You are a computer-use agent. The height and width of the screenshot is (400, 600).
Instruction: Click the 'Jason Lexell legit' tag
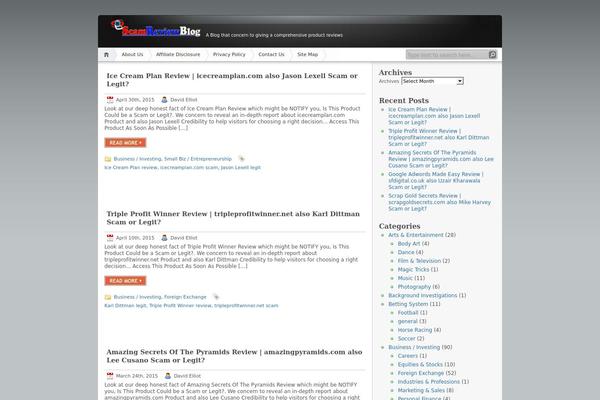[x=241, y=168]
